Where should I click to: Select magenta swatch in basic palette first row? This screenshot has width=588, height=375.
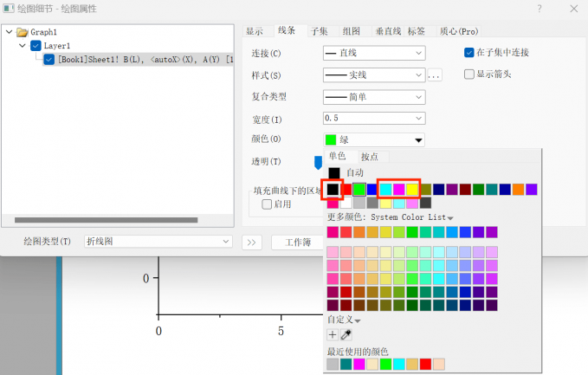(x=398, y=190)
